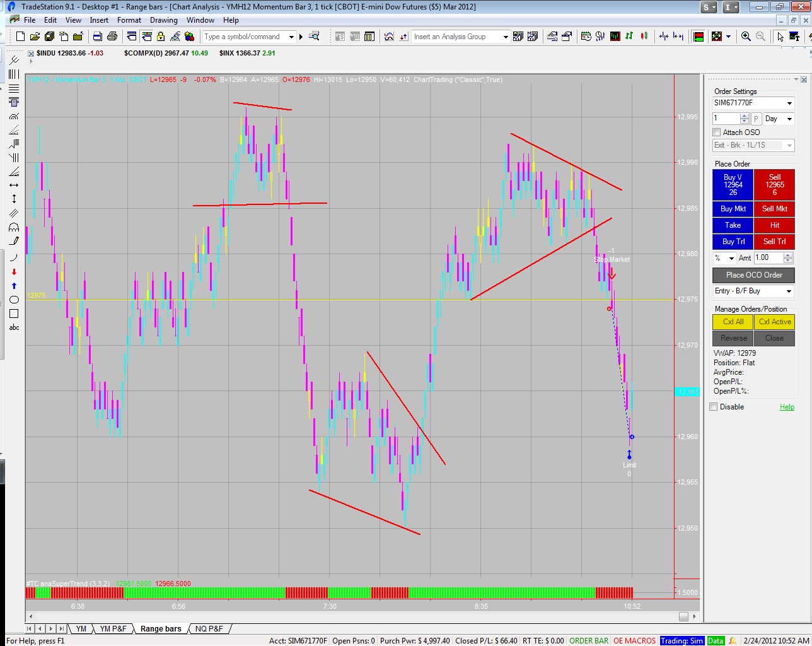
Task: Click the Cxl All button
Action: (733, 322)
